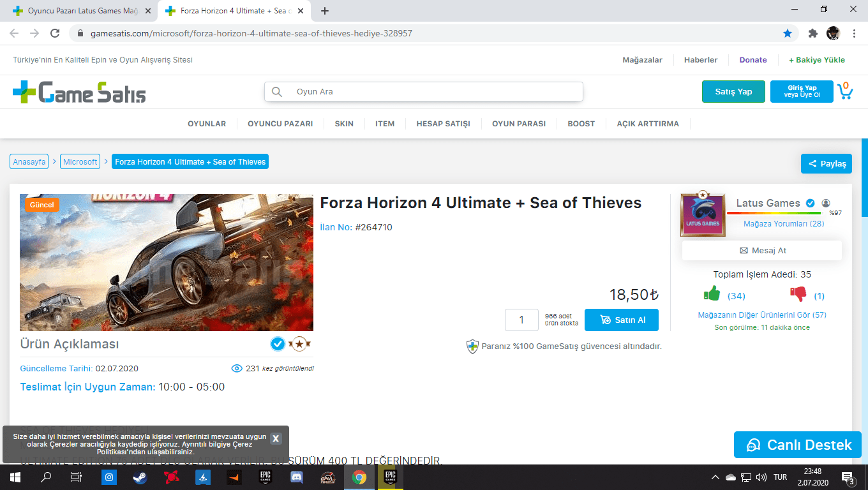Viewport: 868px width, 490px height.
Task: Open the OYUNLAR menu
Action: pyautogui.click(x=207, y=124)
